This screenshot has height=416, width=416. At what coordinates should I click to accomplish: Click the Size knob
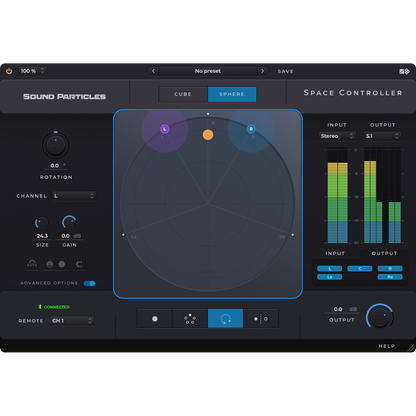(42, 223)
